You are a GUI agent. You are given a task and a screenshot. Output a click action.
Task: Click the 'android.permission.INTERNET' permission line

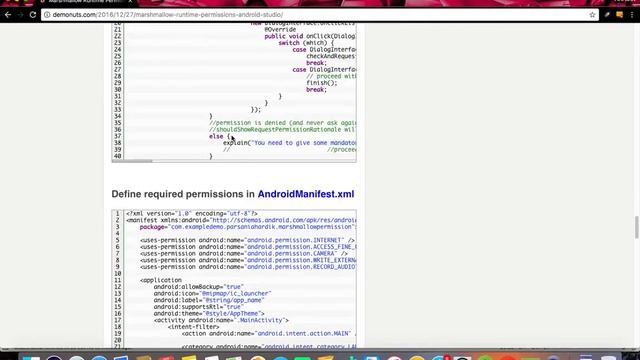click(247, 240)
